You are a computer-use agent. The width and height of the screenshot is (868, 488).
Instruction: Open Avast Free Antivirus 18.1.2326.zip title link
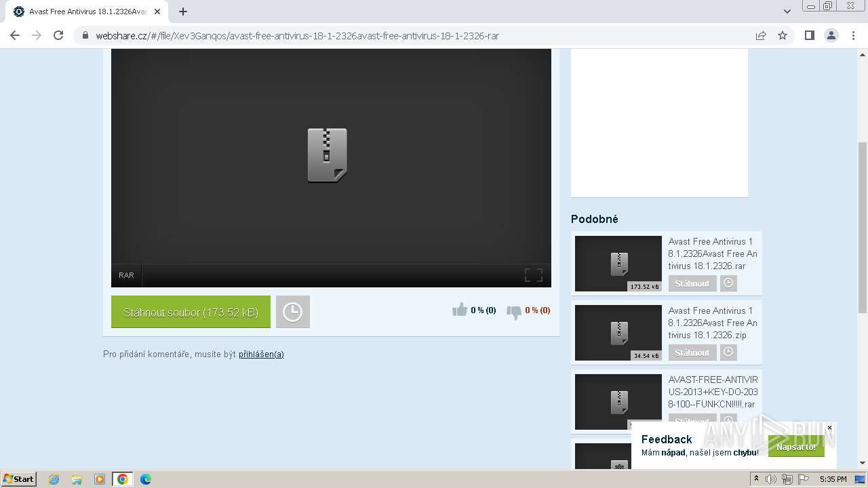pyautogui.click(x=713, y=323)
